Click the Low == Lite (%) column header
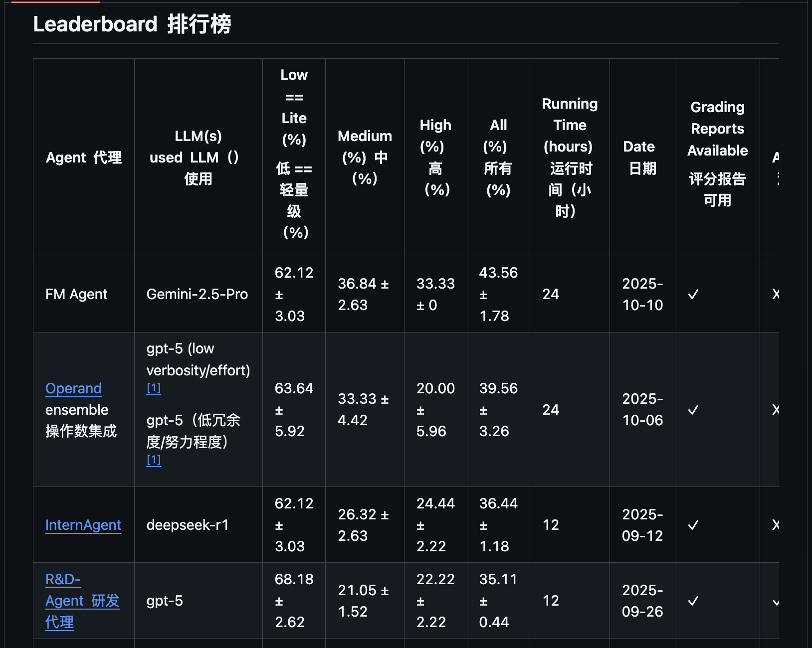 point(294,158)
